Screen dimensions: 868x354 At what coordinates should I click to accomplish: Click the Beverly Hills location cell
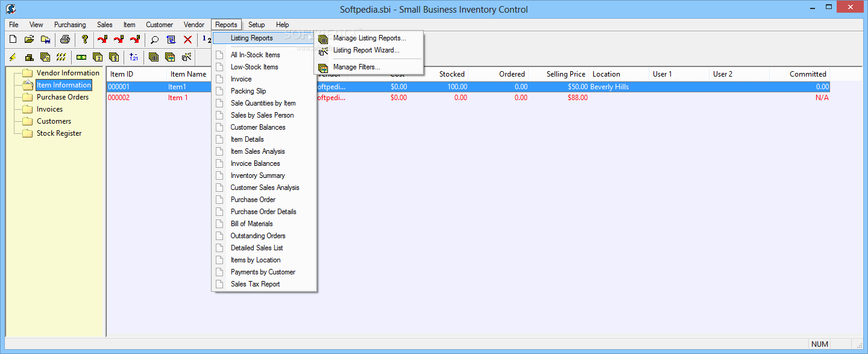click(x=618, y=87)
